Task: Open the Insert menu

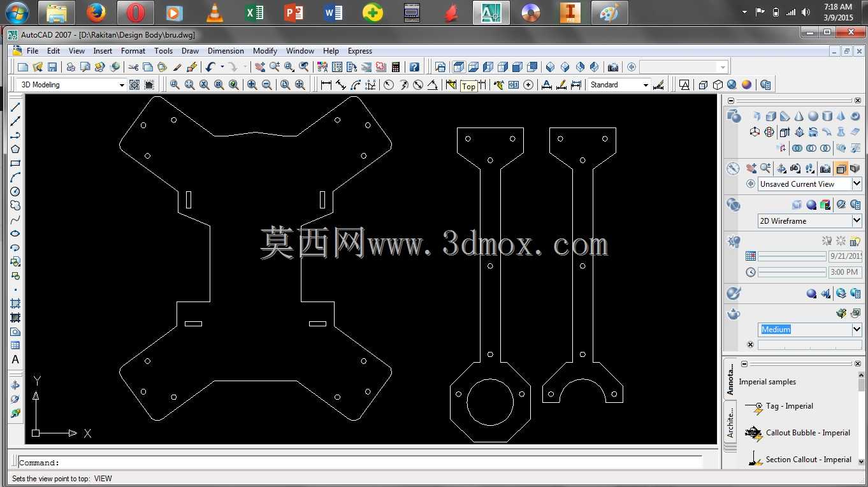Action: click(x=103, y=51)
